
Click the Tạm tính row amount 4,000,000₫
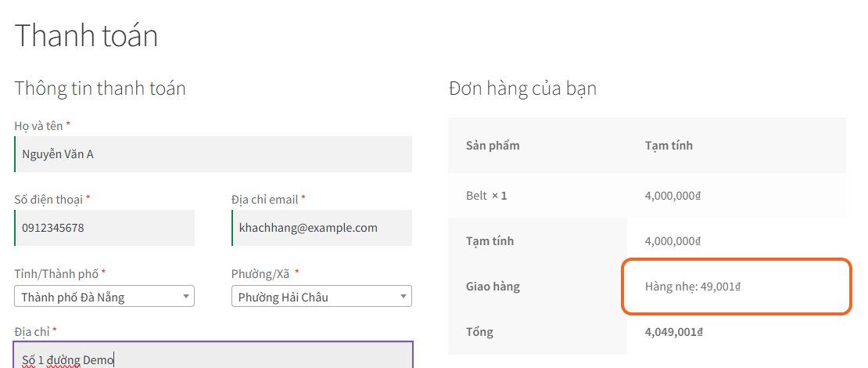[x=673, y=241]
